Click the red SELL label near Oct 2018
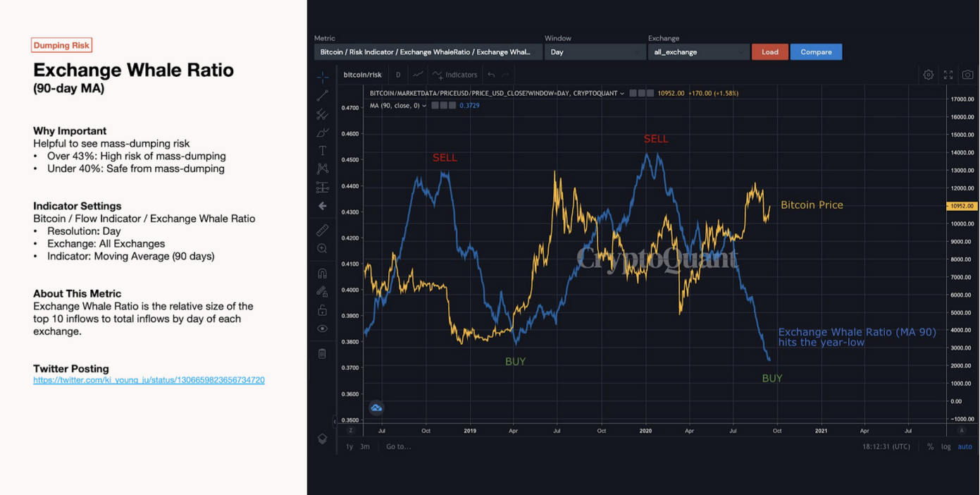 click(445, 158)
